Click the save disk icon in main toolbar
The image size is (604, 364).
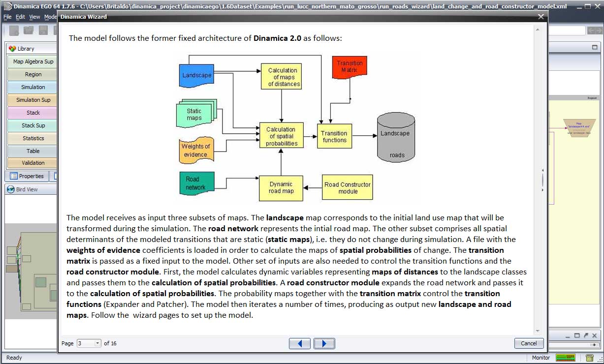pyautogui.click(x=43, y=30)
